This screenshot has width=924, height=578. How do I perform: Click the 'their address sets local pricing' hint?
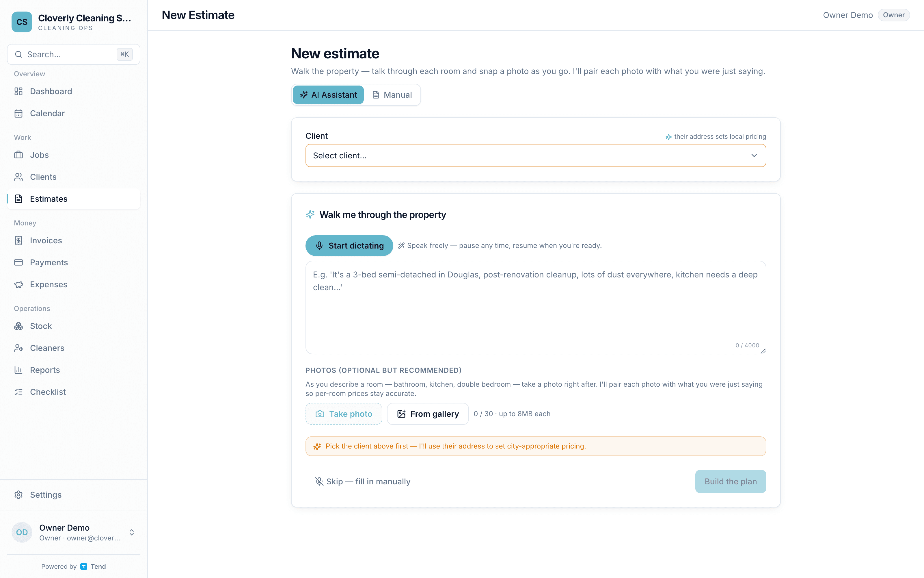pyautogui.click(x=716, y=136)
